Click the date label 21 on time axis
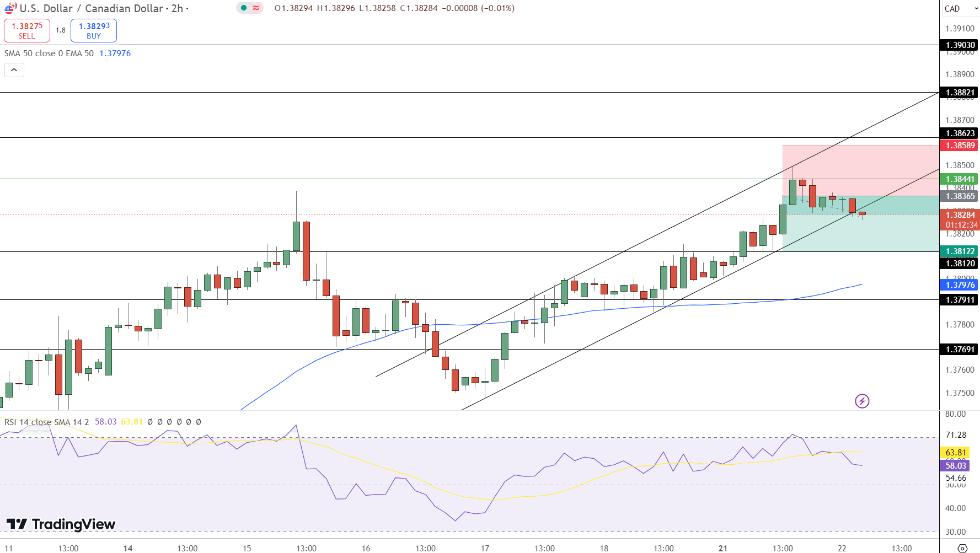The image size is (980, 553). [723, 549]
